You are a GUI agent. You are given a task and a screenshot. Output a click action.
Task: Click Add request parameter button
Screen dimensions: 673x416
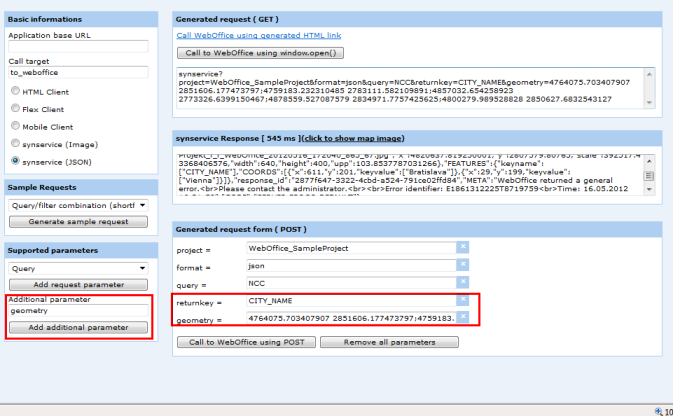click(79, 285)
